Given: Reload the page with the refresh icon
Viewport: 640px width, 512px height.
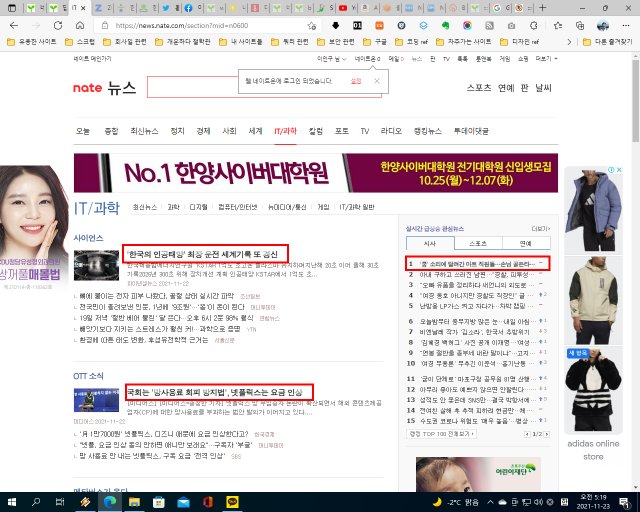Looking at the screenshot, I should pyautogui.click(x=58, y=25).
